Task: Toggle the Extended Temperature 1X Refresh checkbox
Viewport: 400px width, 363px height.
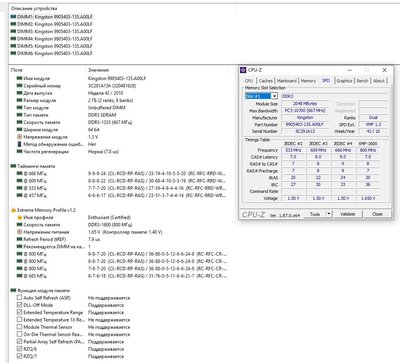Action: (19, 320)
